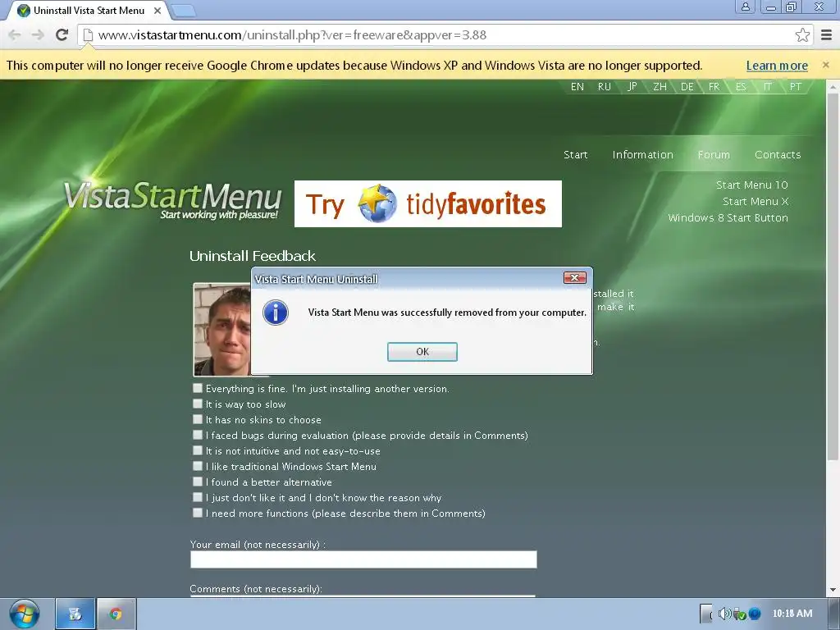The height and width of the screenshot is (630, 840).
Task: Check 'It is way too slow'
Action: [x=198, y=404]
